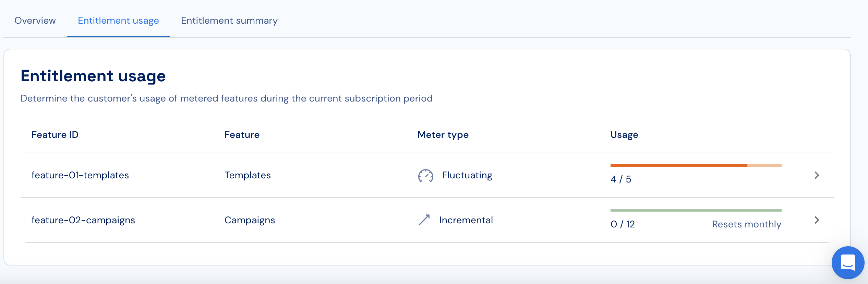Click the Campaigns usage progress bar
The height and width of the screenshot is (284, 868).
point(696,210)
